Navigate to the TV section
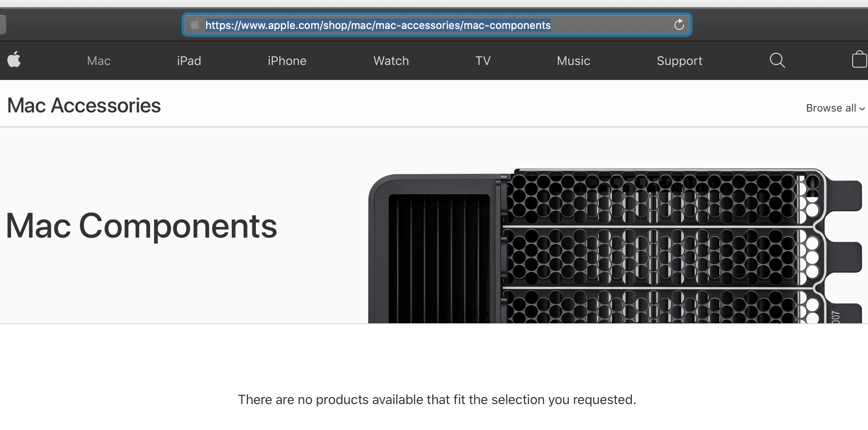This screenshot has height=430, width=868. pos(483,61)
